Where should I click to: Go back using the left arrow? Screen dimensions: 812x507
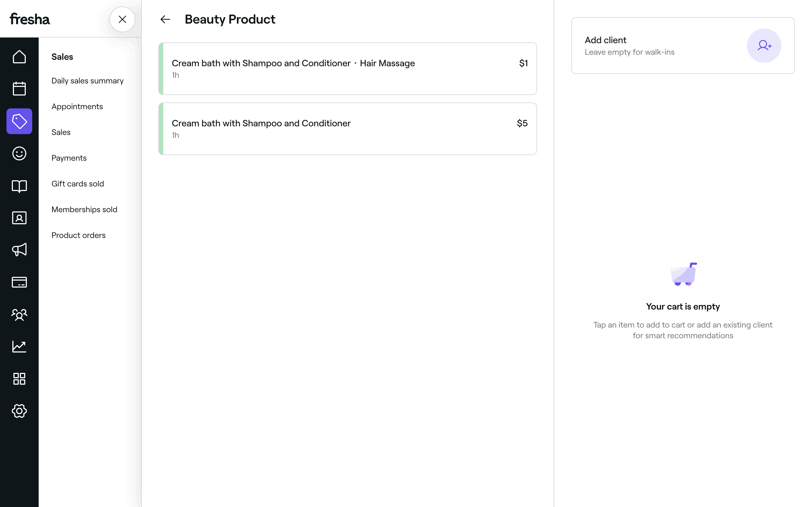165,19
